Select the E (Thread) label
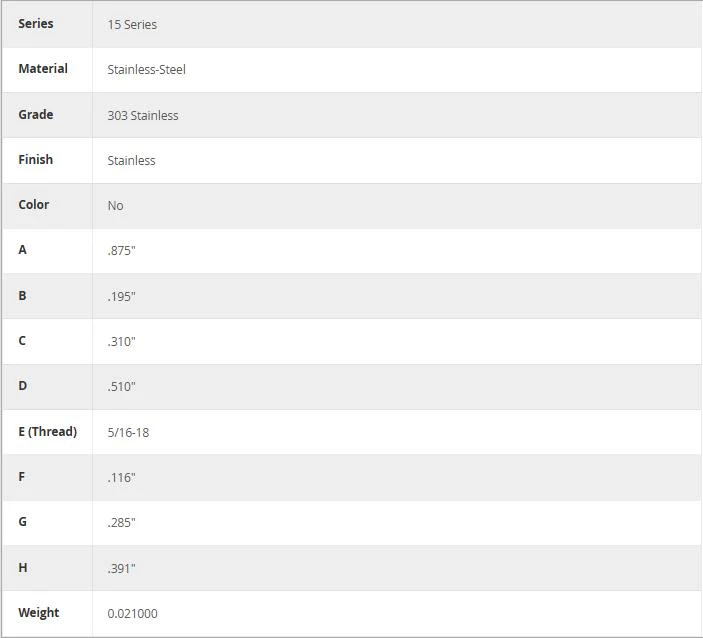The height and width of the screenshot is (638, 703). (48, 432)
